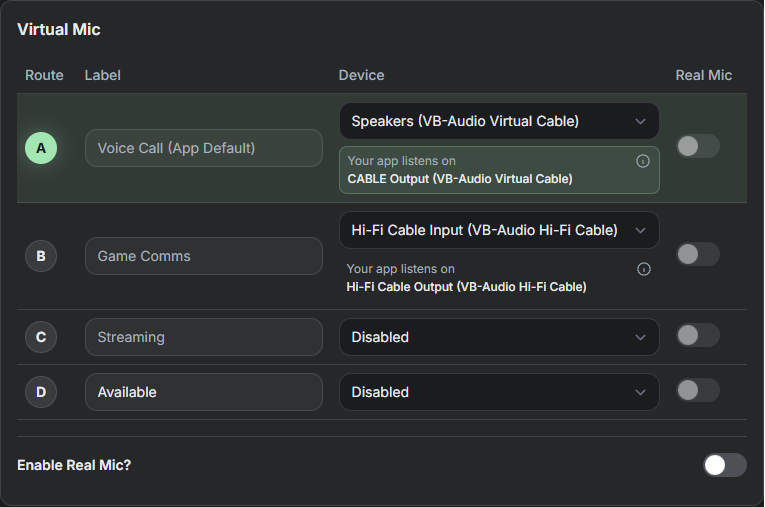Select route B circle badge
This screenshot has width=765, height=507.
pos(41,256)
